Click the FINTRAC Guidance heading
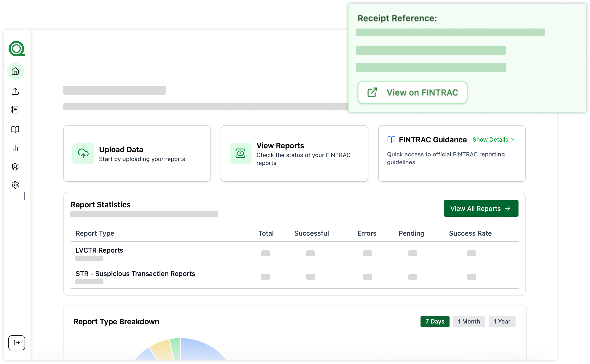Screen dimensions: 590x364 click(x=433, y=140)
